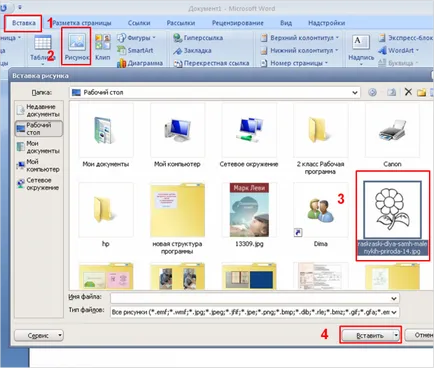Click the Рисунок insert picture icon
434x368 pixels.
pos(77,46)
